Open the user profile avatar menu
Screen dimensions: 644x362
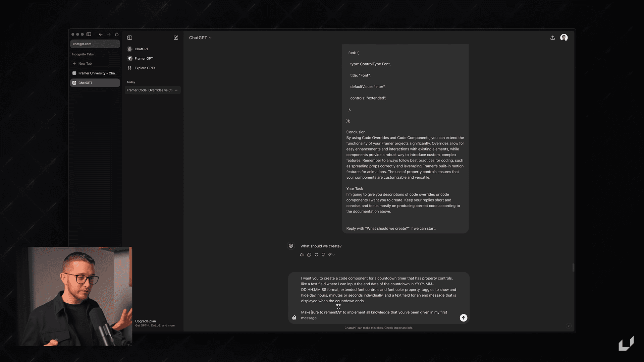point(564,38)
